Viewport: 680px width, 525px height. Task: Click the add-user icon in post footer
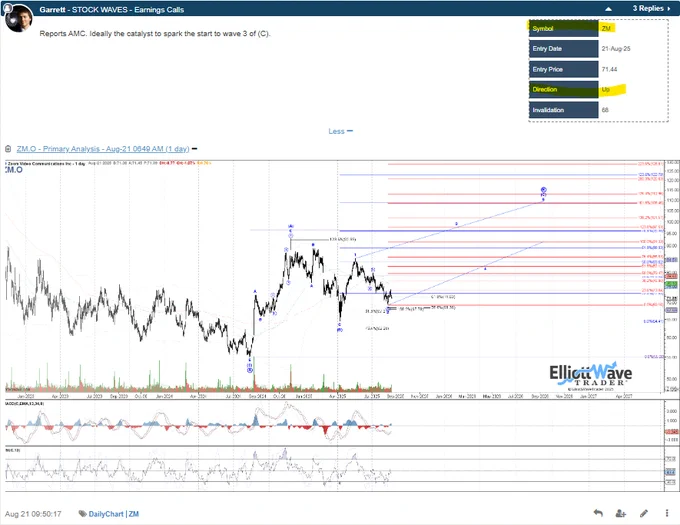[x=621, y=513]
